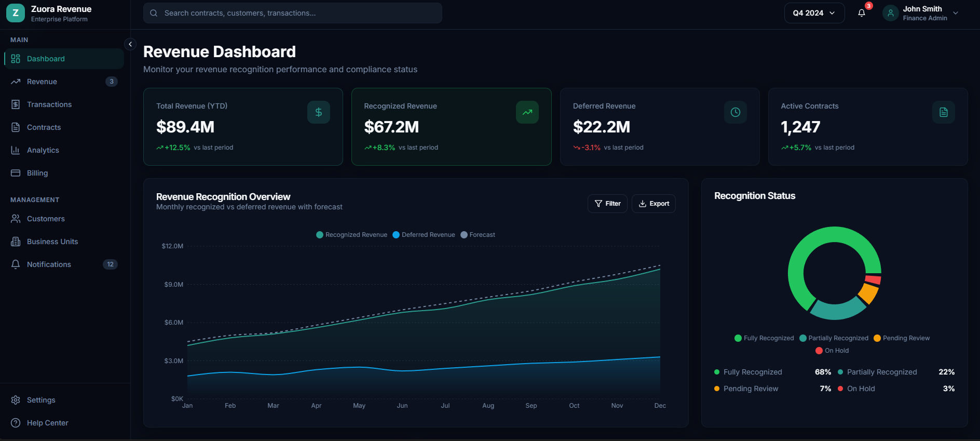
Task: Click John Smith's user avatar icon
Action: pos(890,13)
